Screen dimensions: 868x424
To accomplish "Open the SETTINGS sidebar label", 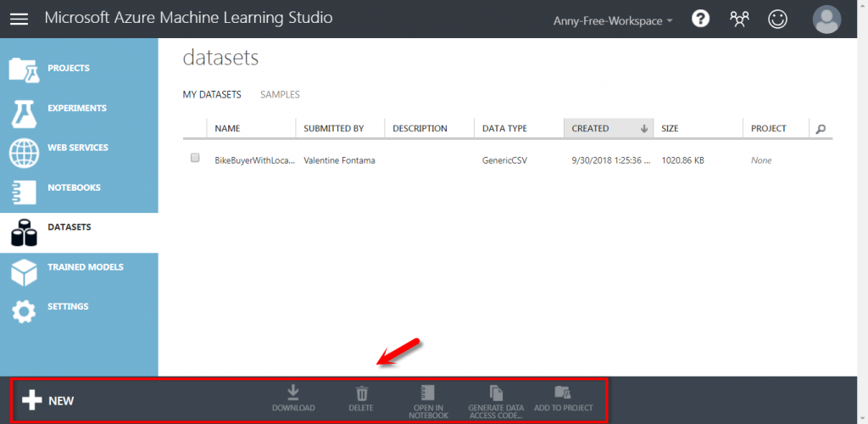I will point(68,307).
